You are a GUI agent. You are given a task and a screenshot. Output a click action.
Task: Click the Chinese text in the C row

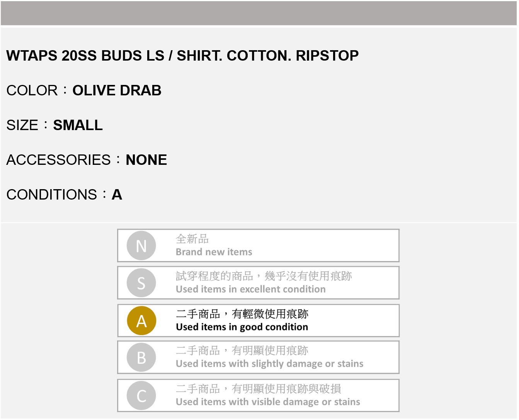tap(258, 389)
